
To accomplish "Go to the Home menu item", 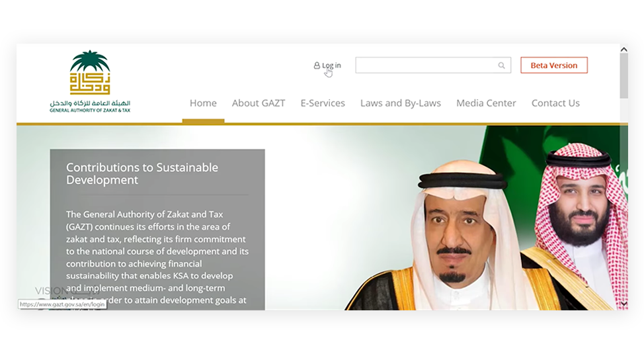I will (x=203, y=103).
